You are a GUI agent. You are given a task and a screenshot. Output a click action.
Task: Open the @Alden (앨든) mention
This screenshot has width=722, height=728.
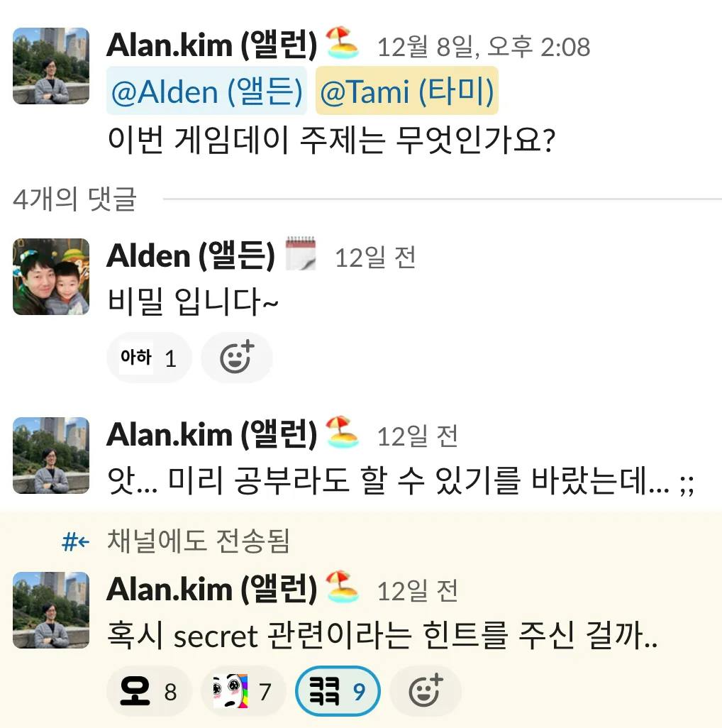pyautogui.click(x=206, y=91)
